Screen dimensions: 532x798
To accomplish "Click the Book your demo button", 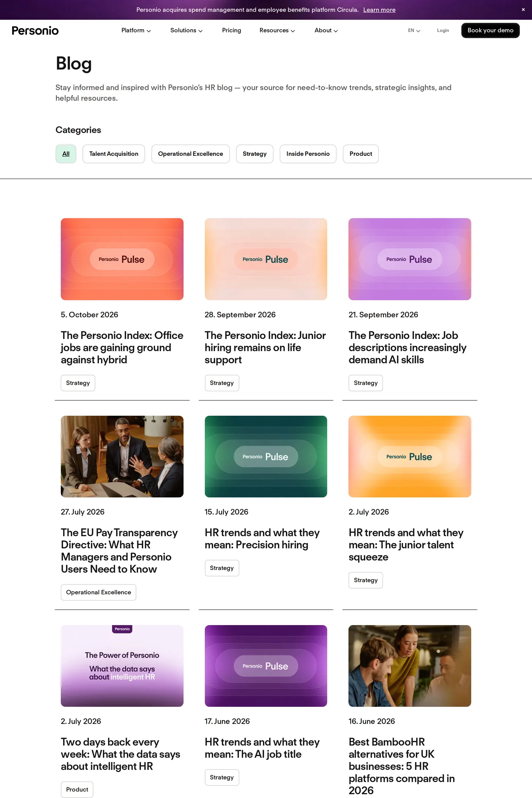I will tap(490, 30).
